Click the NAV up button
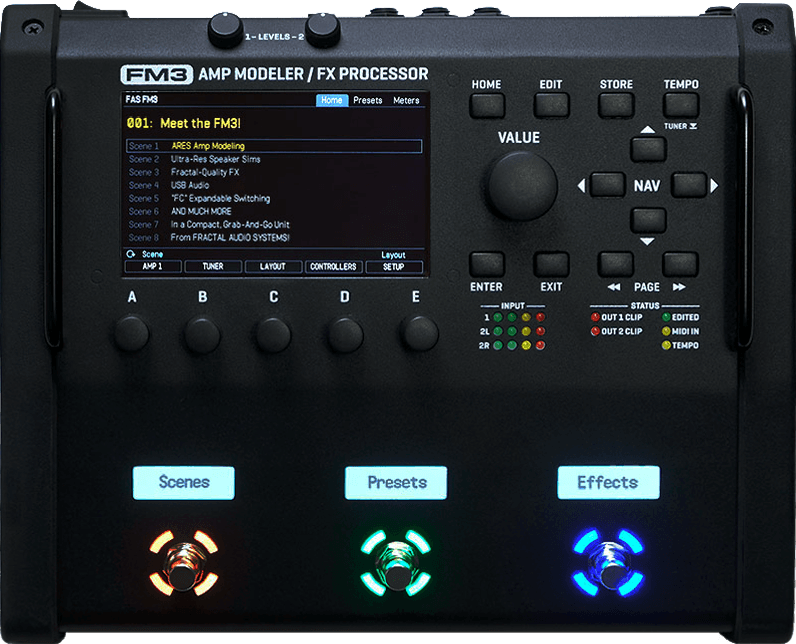 click(x=648, y=149)
